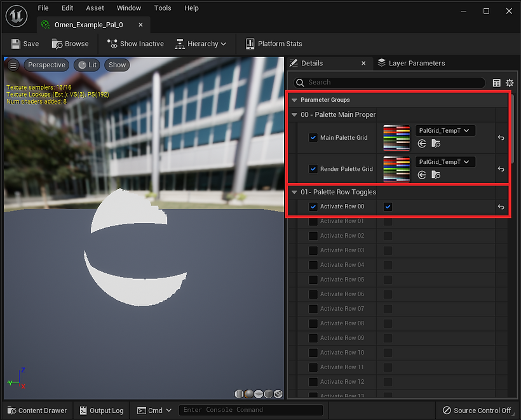Reset Activate Row 00 to default
Viewport: 521px width, 420px height.
(501, 207)
